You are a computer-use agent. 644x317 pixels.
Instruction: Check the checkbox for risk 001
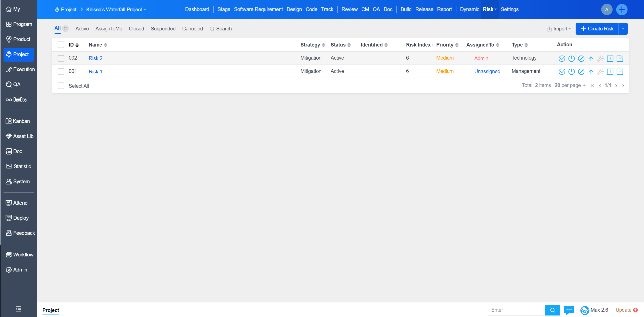pos(61,71)
